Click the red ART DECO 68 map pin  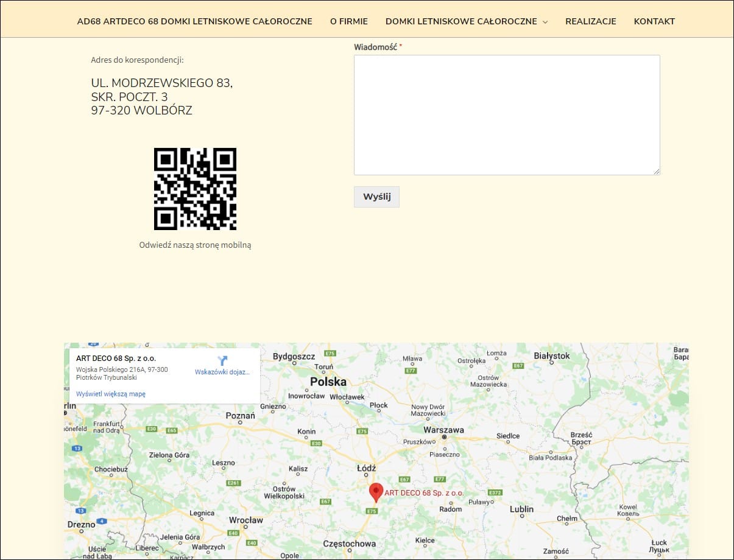click(376, 491)
